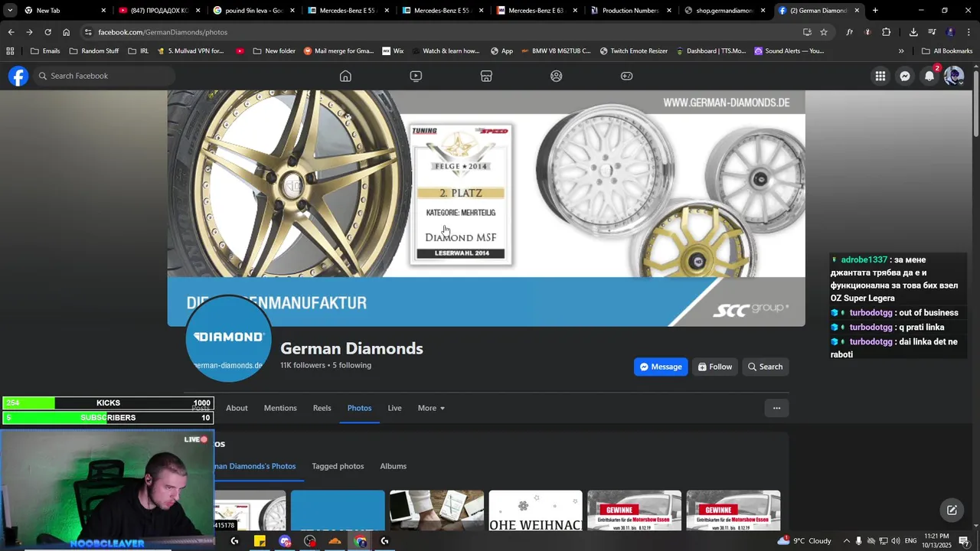Open Facebook home via logo

pyautogui.click(x=18, y=76)
